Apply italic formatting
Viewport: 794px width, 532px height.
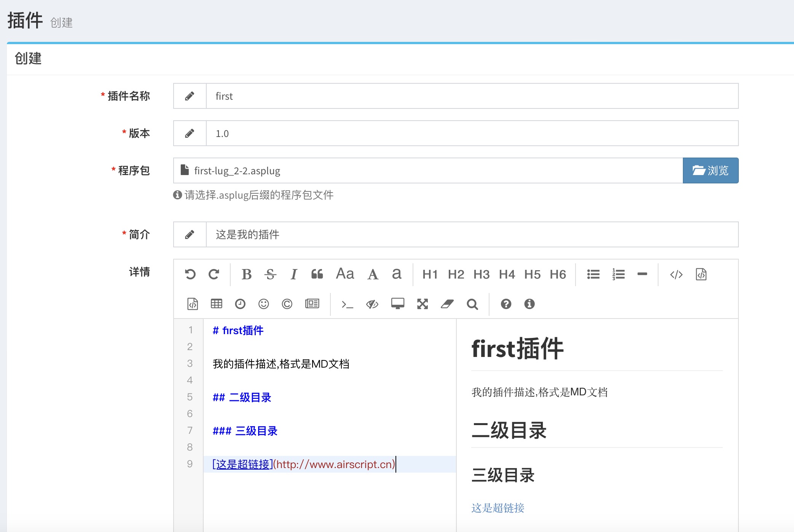(x=293, y=274)
